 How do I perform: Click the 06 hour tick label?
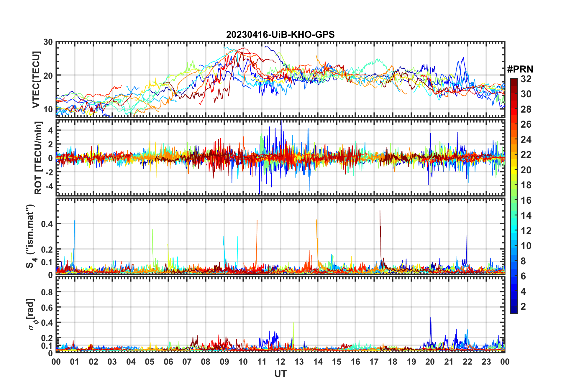pos(168,362)
